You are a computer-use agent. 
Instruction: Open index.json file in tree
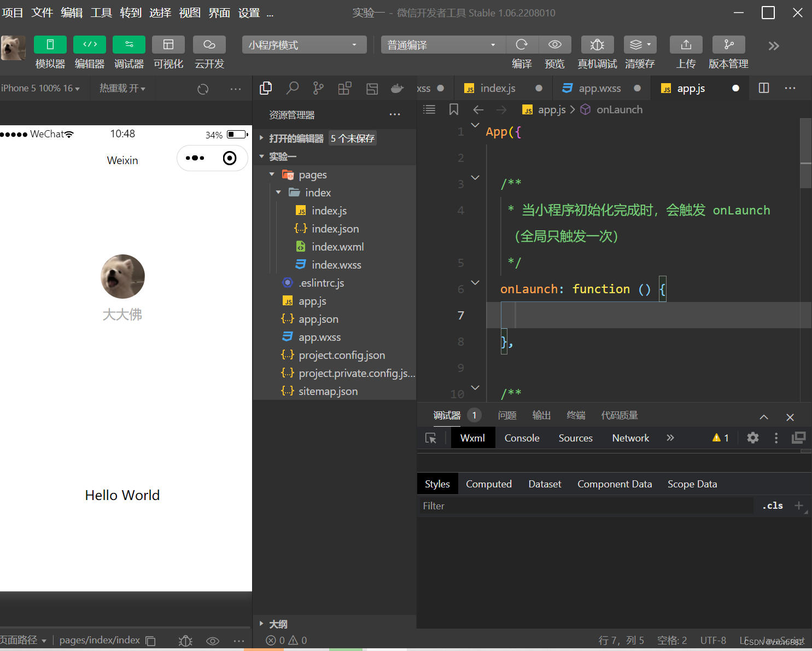coord(334,229)
